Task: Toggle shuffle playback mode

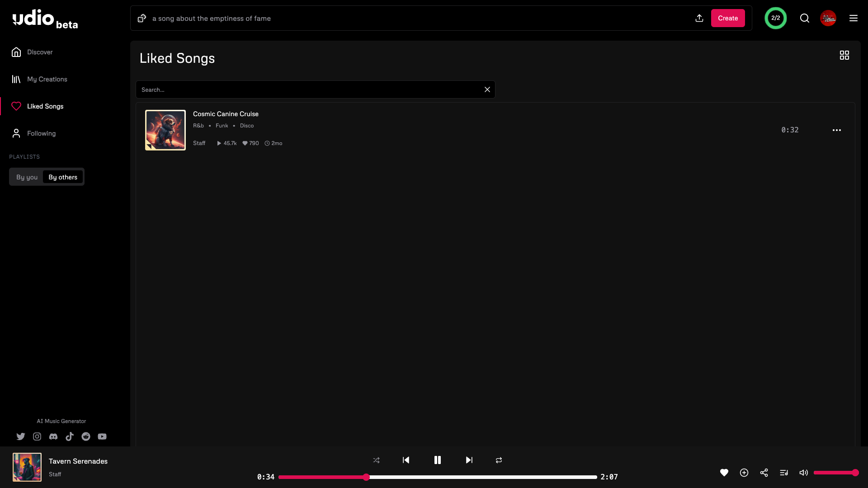Action: pos(377,460)
